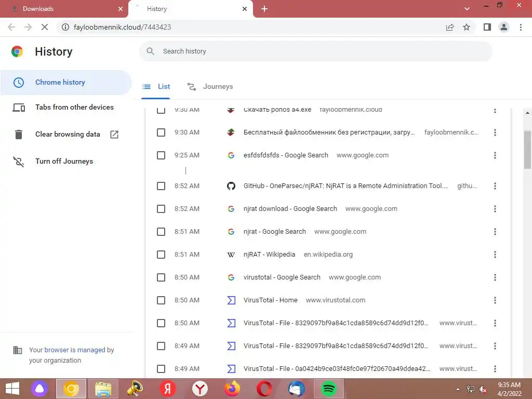This screenshot has width=532, height=399.
Task: Check the VirusTotal - Home checkbox
Action: 161,300
